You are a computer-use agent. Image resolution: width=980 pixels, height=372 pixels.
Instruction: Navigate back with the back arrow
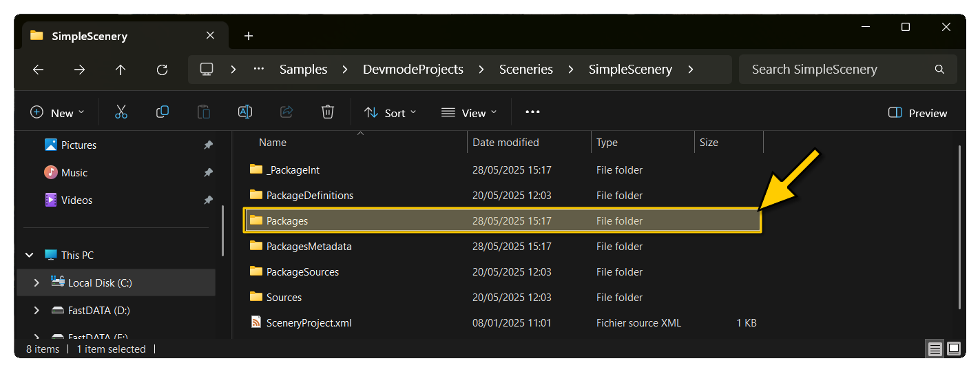(x=38, y=70)
